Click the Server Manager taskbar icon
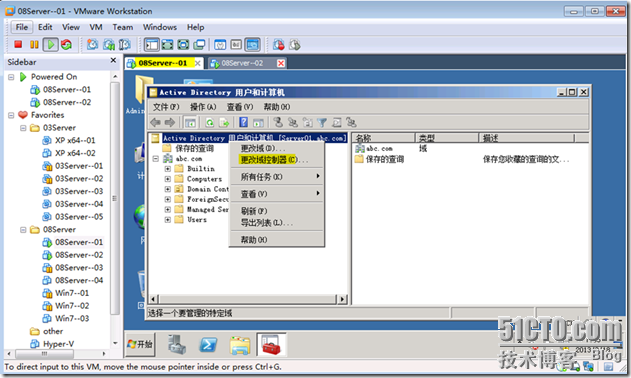This screenshot has height=378, width=631. [x=177, y=345]
